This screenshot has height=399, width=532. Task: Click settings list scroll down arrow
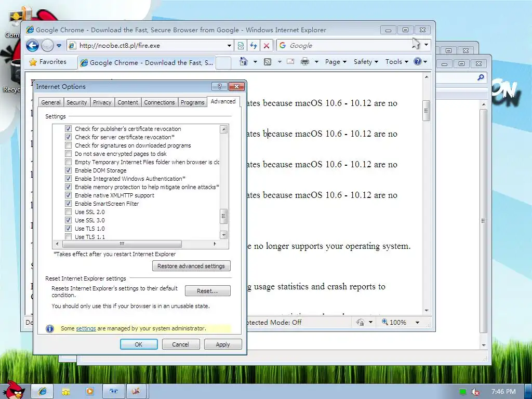[x=223, y=234]
